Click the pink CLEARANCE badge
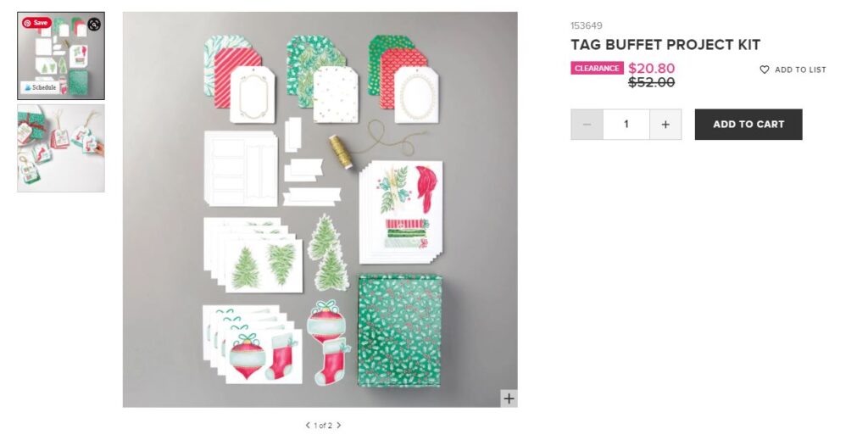 [597, 68]
